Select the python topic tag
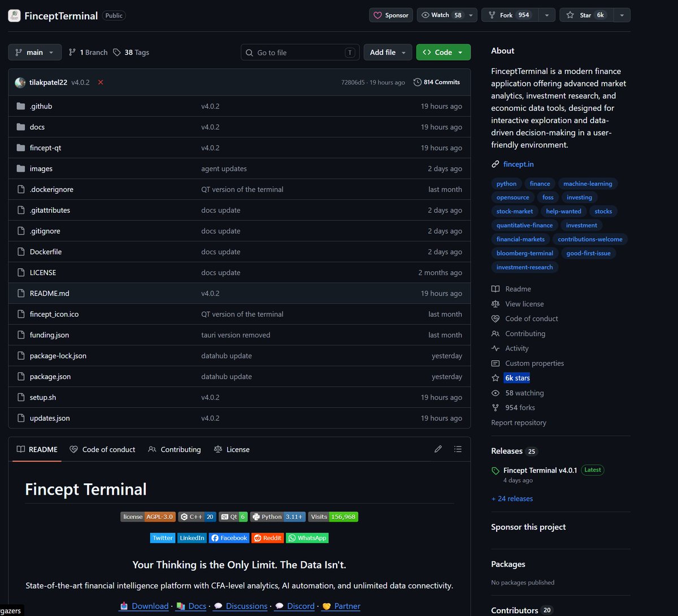678x616 pixels. (506, 184)
